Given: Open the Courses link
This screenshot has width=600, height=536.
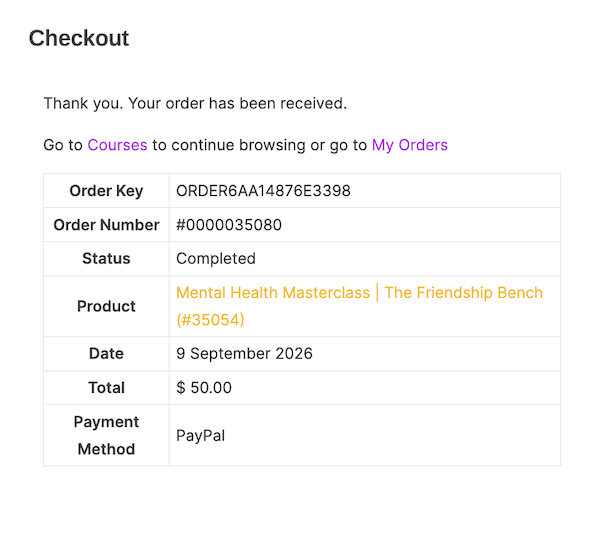Looking at the screenshot, I should (x=117, y=145).
